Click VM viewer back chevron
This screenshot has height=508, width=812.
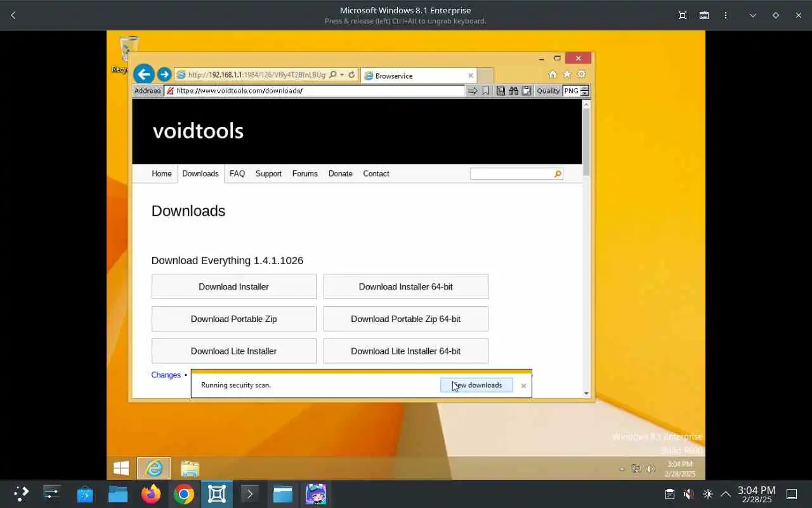13,15
